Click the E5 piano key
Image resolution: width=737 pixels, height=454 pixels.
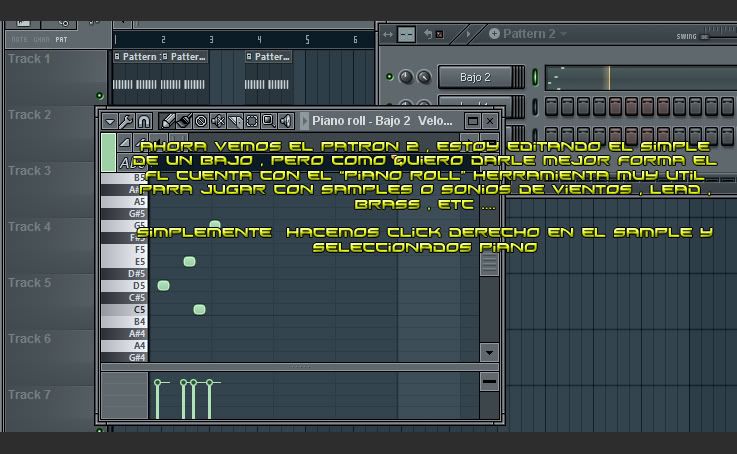124,262
